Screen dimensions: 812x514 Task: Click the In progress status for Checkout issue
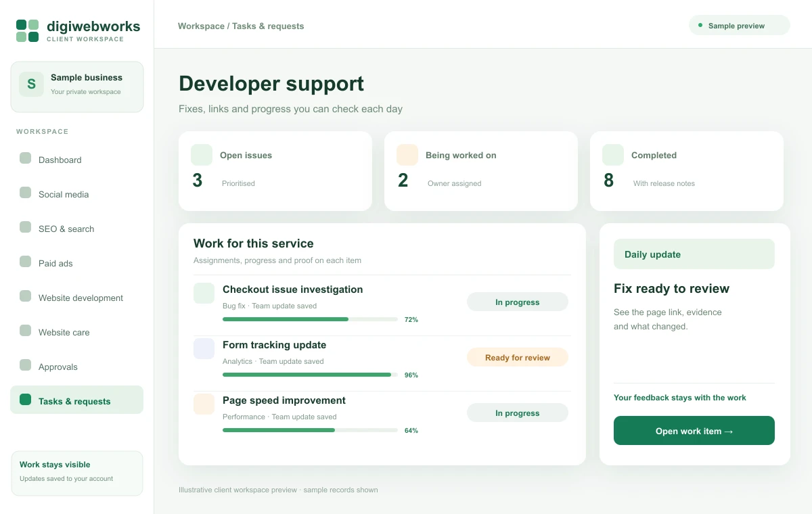coord(518,302)
